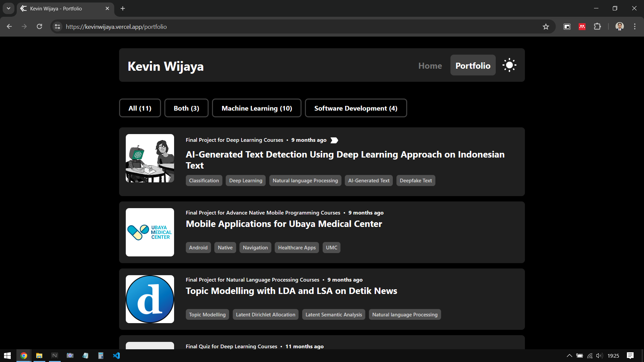
Task: Reload the page
Action: [x=39, y=26]
